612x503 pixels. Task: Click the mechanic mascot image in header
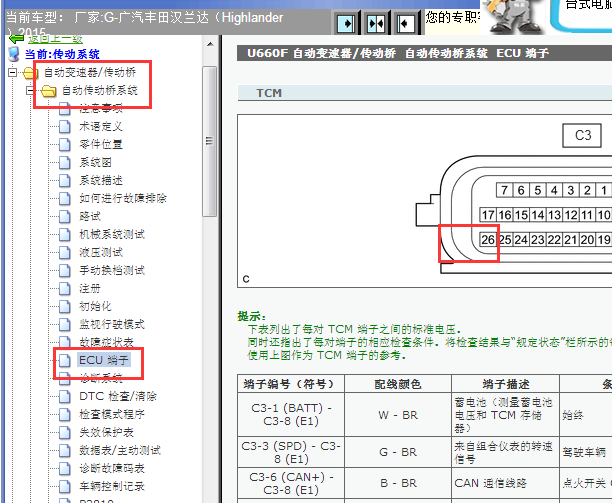click(512, 17)
